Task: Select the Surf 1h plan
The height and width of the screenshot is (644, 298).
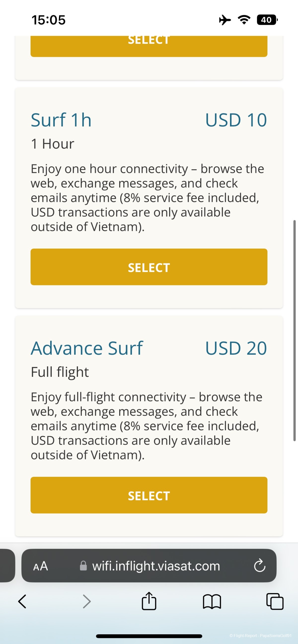Action: tap(149, 267)
